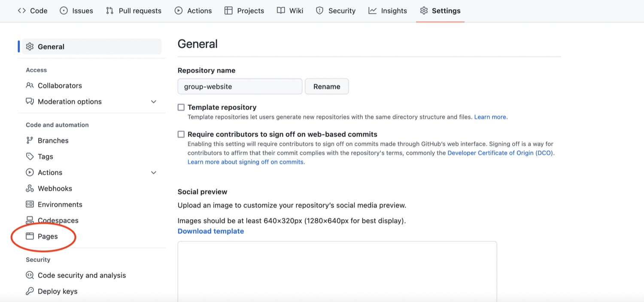Click the people icon beside Collaborators
Viewport: 644px width, 302px height.
[x=30, y=85]
